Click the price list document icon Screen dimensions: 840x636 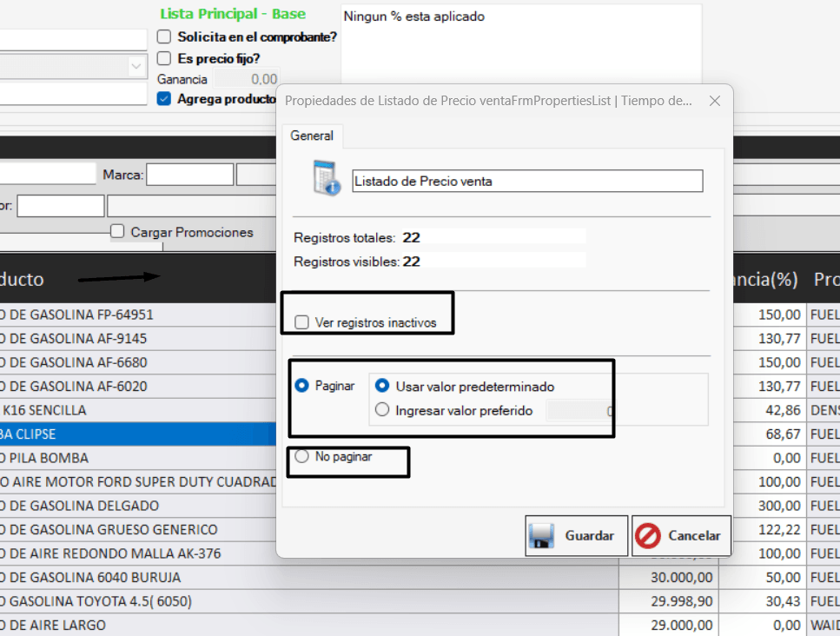[327, 178]
